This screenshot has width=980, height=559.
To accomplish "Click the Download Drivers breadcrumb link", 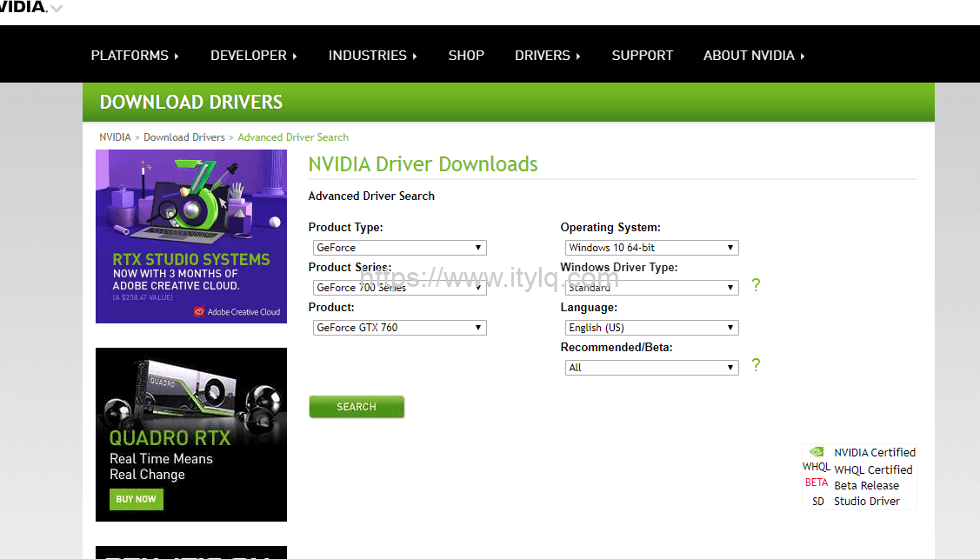I will point(183,137).
